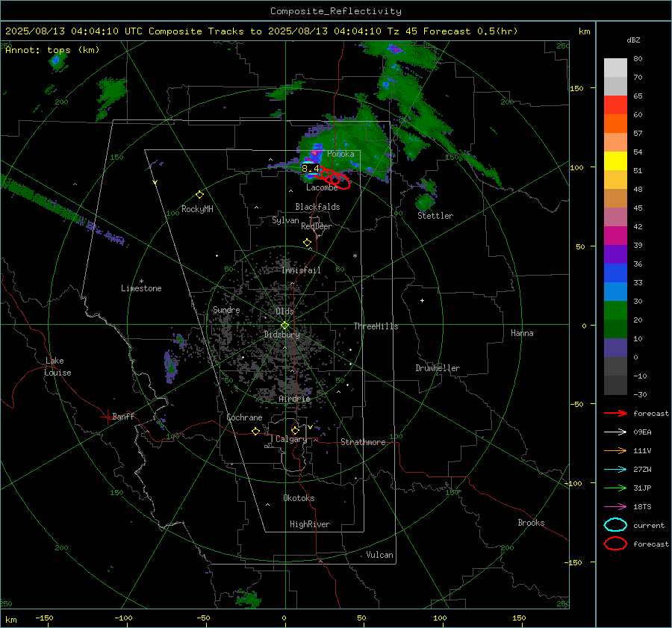Click the Ponoka town label
Image resolution: width=672 pixels, height=628 pixels.
click(340, 154)
